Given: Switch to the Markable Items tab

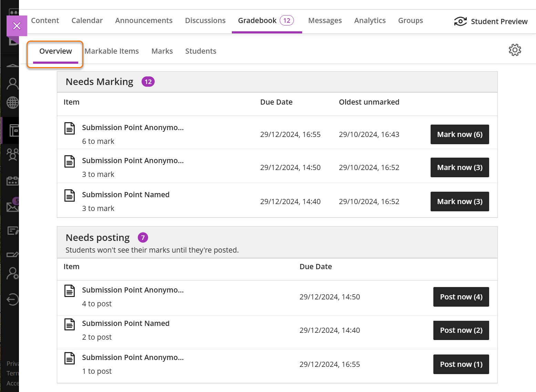Looking at the screenshot, I should point(112,51).
